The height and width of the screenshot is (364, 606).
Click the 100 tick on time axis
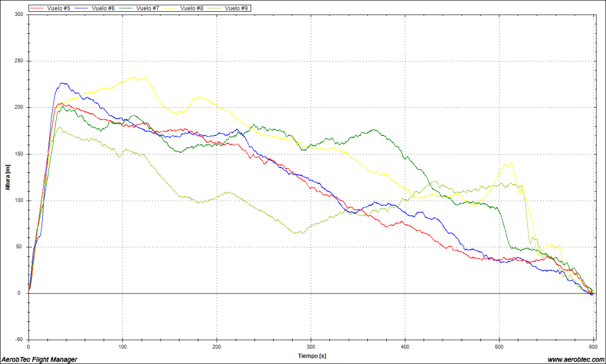point(123,347)
